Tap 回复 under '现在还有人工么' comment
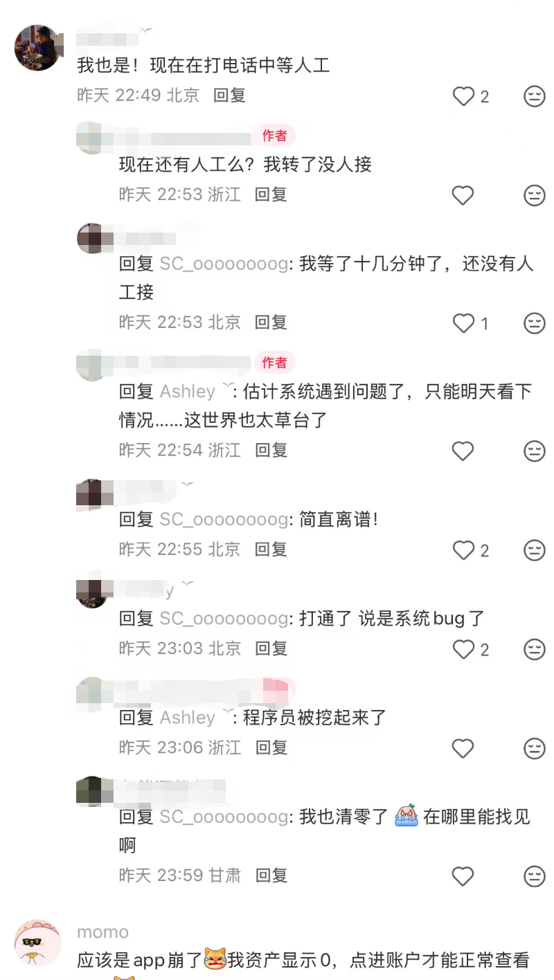This screenshot has height=980, width=554. coord(271,194)
